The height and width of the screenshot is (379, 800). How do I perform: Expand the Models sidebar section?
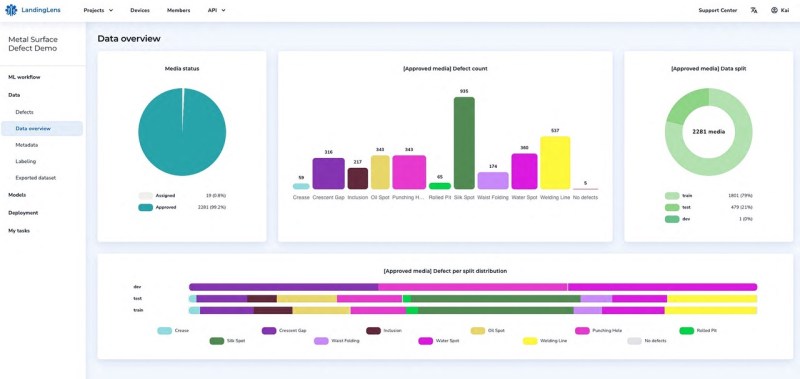coord(17,195)
